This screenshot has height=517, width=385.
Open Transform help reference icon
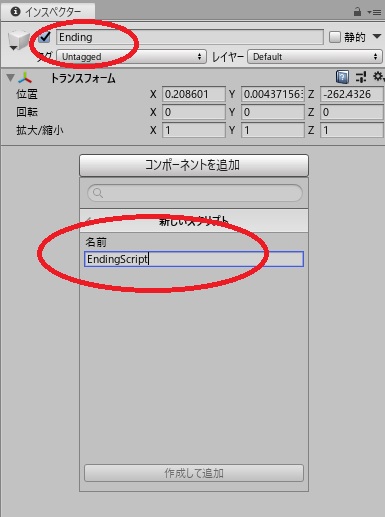[x=342, y=77]
